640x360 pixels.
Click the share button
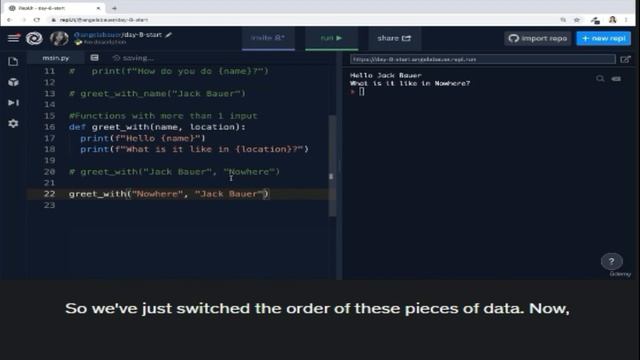(x=394, y=38)
